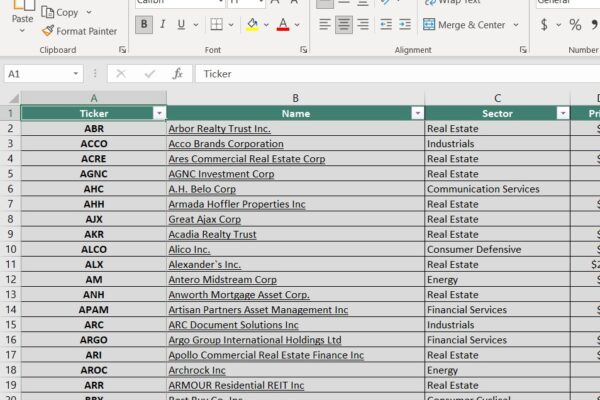
Task: Open ARMOUR Residential REIT Inc link
Action: [236, 385]
